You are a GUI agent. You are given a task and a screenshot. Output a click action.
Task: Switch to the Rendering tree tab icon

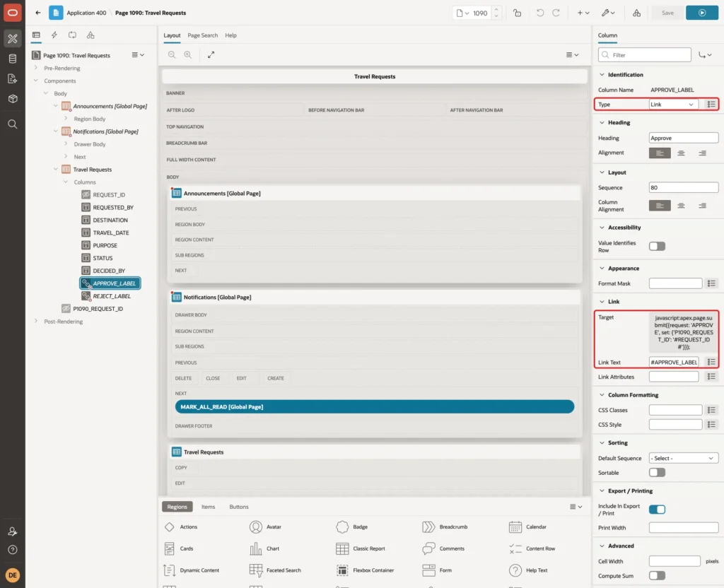[x=36, y=35]
